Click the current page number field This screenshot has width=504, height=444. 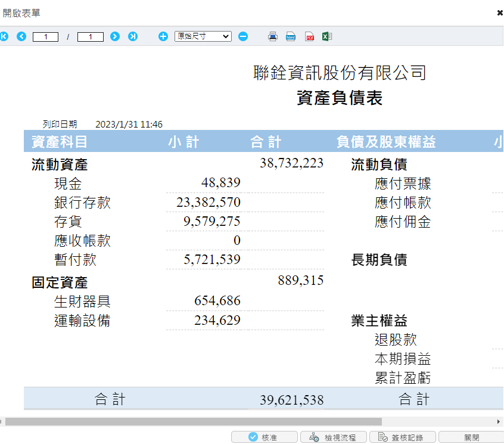[46, 36]
